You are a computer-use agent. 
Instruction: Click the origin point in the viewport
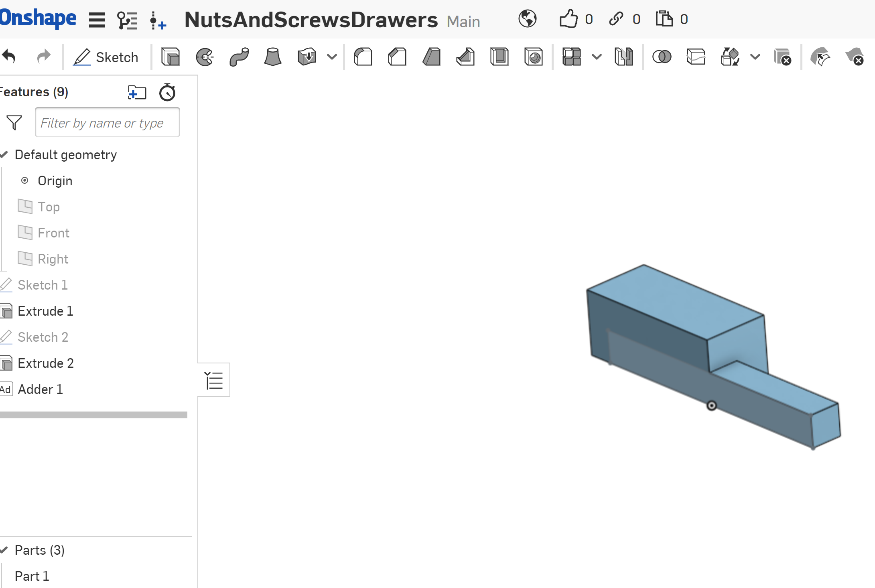[711, 406]
